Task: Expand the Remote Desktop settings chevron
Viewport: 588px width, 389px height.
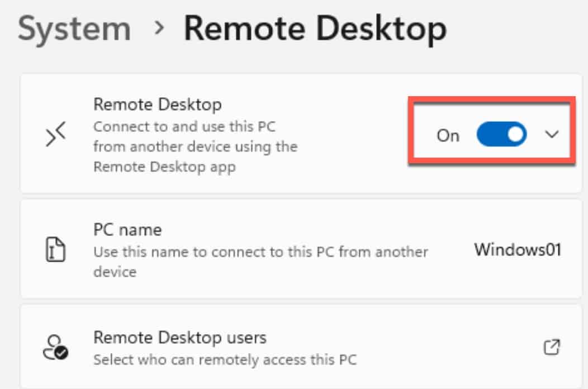Action: (552, 134)
